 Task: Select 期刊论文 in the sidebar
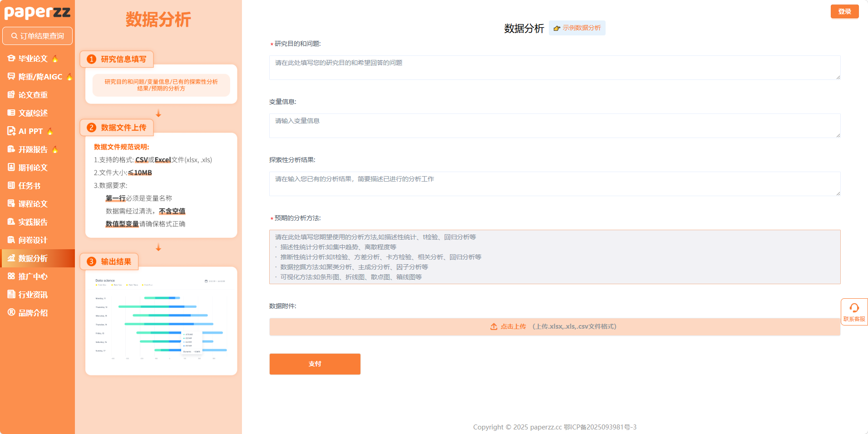coord(33,168)
